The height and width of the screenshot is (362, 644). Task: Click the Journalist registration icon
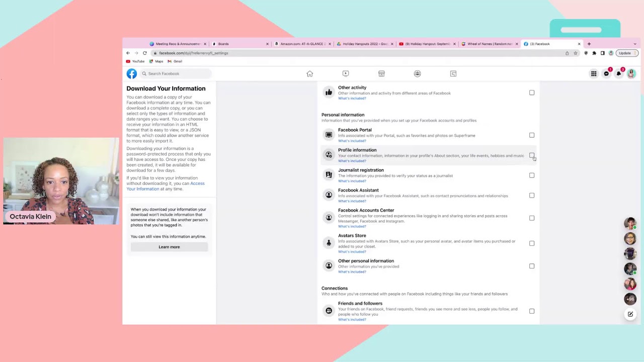(329, 175)
